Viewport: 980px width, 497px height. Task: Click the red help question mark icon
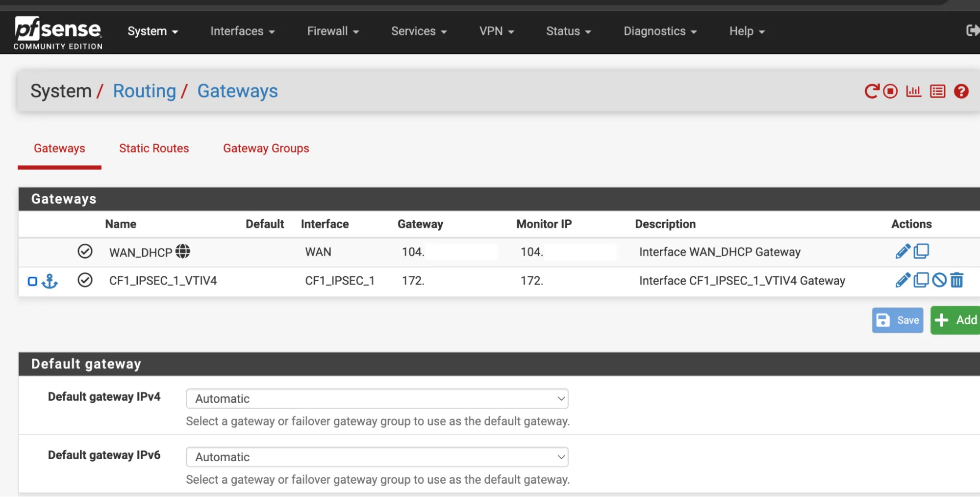[960, 91]
